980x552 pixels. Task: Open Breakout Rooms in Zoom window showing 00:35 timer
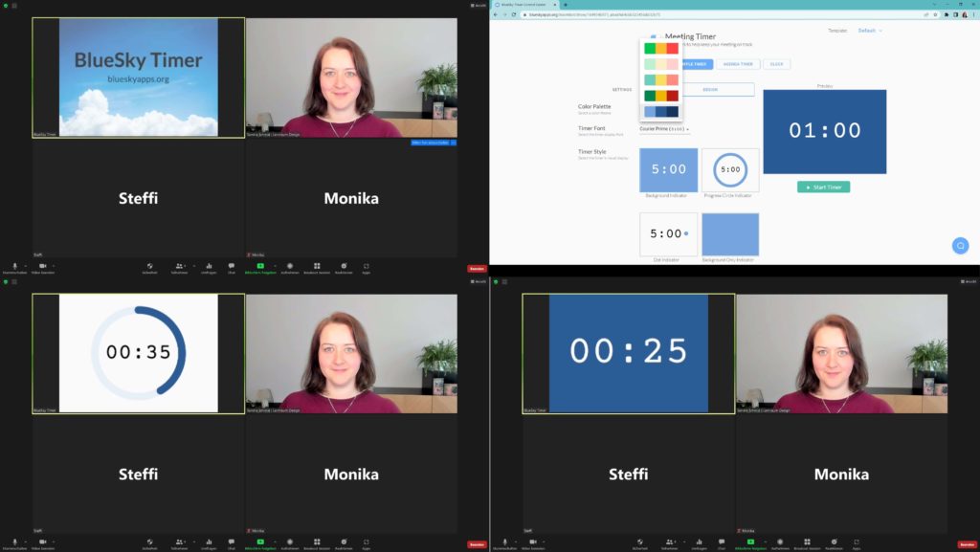coord(317,541)
